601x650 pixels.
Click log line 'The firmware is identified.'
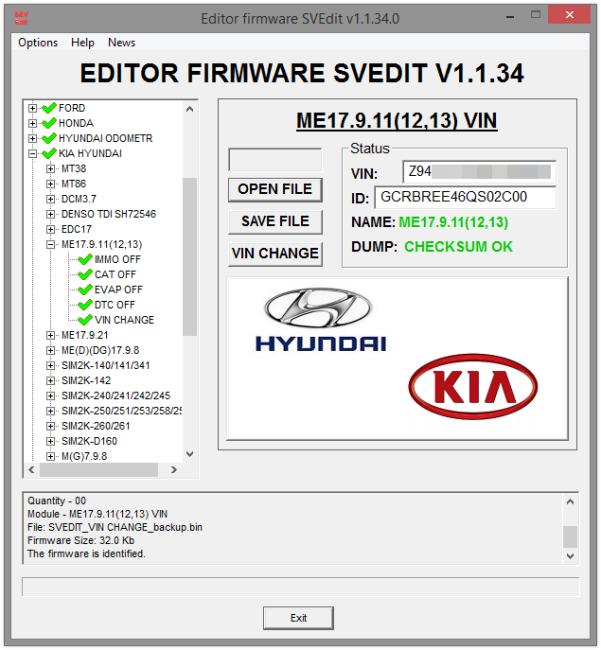tap(86, 554)
